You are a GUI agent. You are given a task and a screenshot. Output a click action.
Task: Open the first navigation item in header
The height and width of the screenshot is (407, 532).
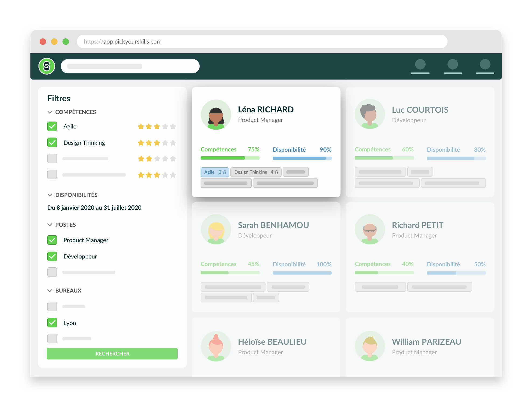[x=420, y=67]
